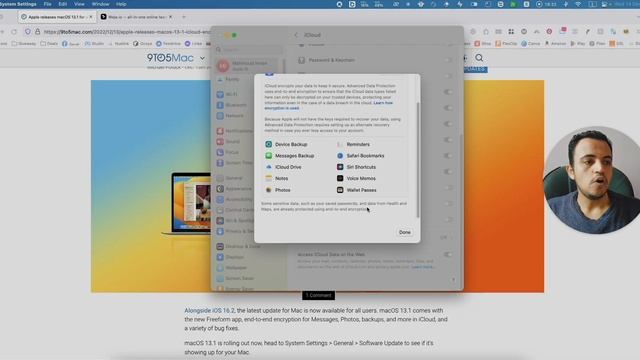The height and width of the screenshot is (360, 640).
Task: Switch to Apple releases macOS 13.1 tab
Action: click(x=56, y=17)
